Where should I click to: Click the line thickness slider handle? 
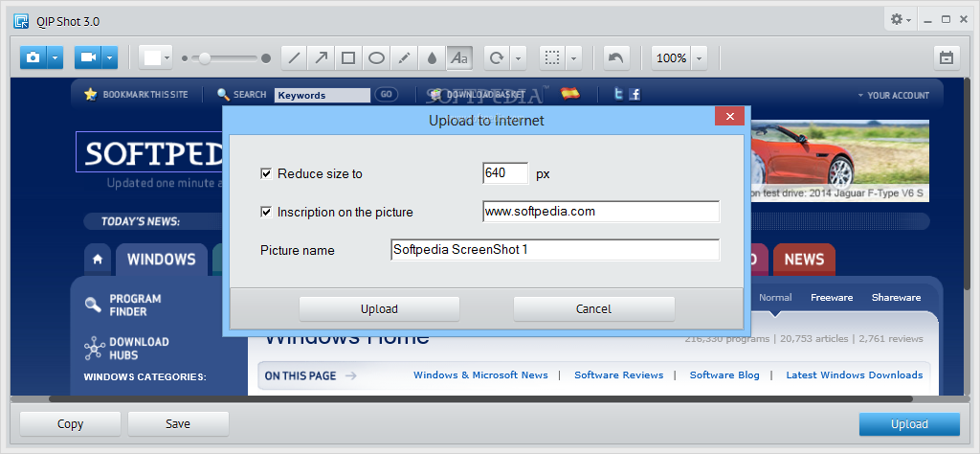click(205, 58)
